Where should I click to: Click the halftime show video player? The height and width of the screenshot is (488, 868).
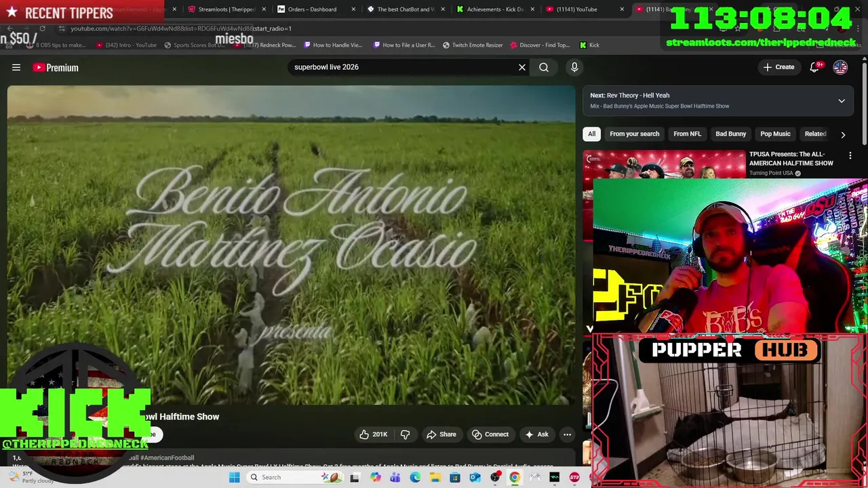tap(291, 245)
